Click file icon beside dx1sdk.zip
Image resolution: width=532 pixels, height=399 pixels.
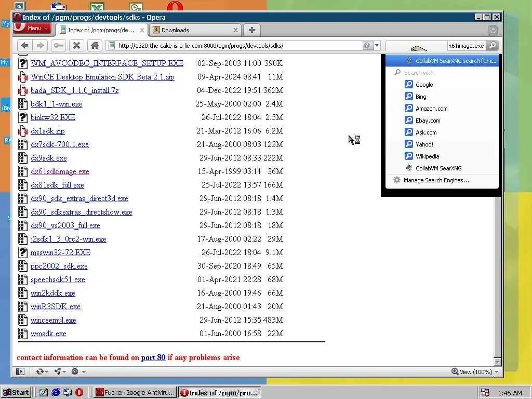(23, 131)
